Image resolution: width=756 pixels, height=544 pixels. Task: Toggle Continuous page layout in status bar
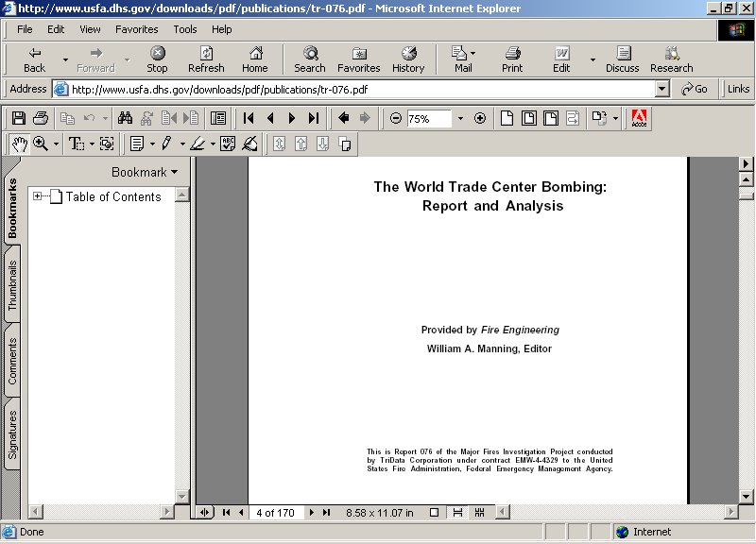tap(457, 512)
